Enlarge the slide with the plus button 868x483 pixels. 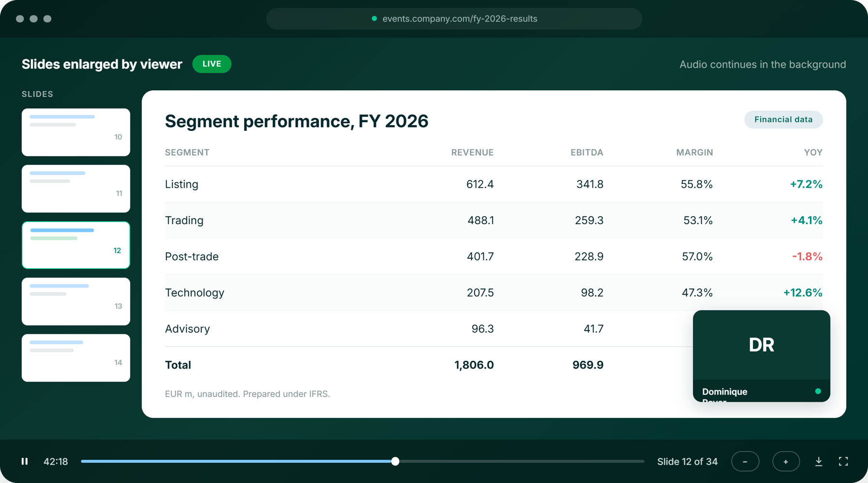[x=786, y=461]
